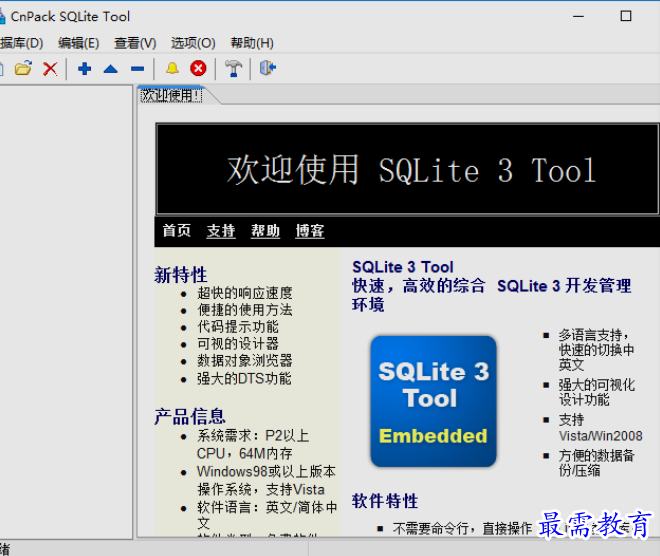660x556 pixels.
Task: Click the text 方便的数据备份/压缩
Action: point(596,463)
